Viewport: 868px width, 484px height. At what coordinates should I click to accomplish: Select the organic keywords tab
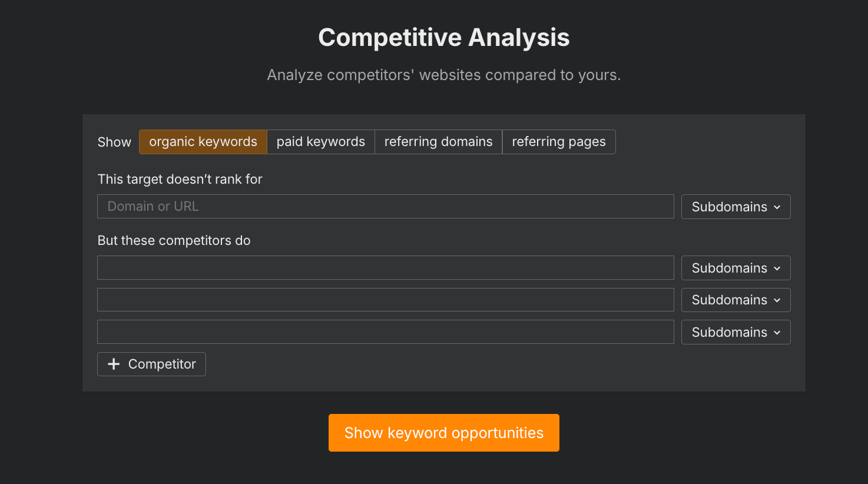pyautogui.click(x=203, y=141)
